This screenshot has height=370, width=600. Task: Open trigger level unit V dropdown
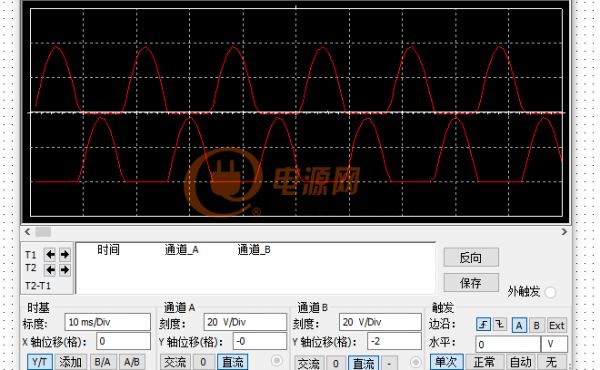pyautogui.click(x=554, y=344)
